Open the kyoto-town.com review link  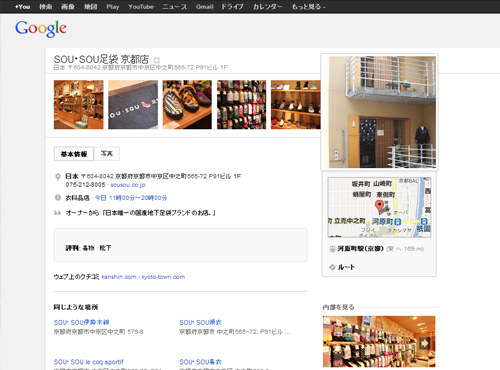(163, 277)
